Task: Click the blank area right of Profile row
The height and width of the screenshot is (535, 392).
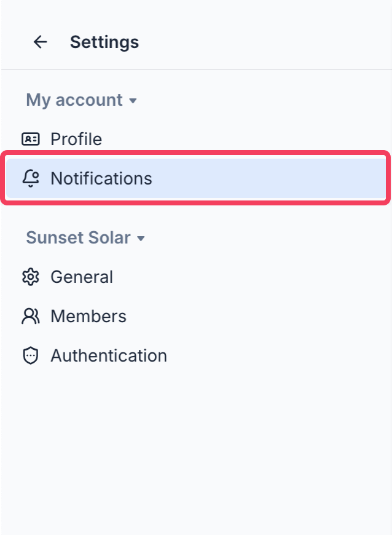Action: point(276,139)
